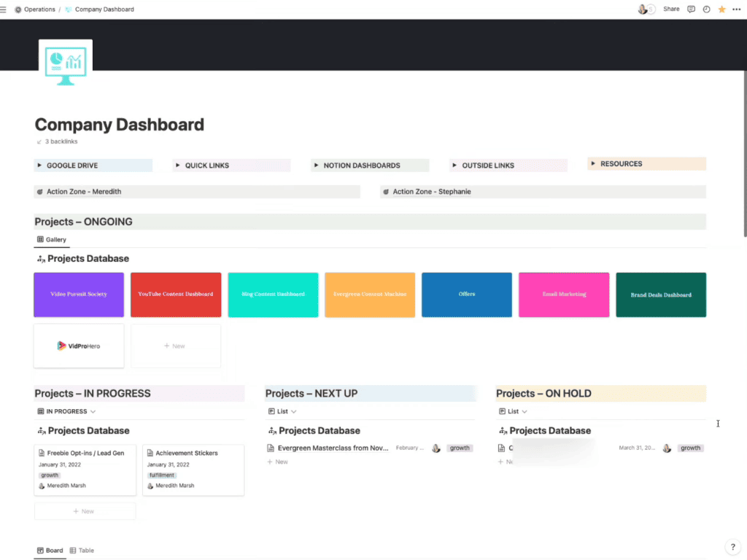
Task: Click the Freebie Opt-ins card page icon
Action: click(x=42, y=453)
